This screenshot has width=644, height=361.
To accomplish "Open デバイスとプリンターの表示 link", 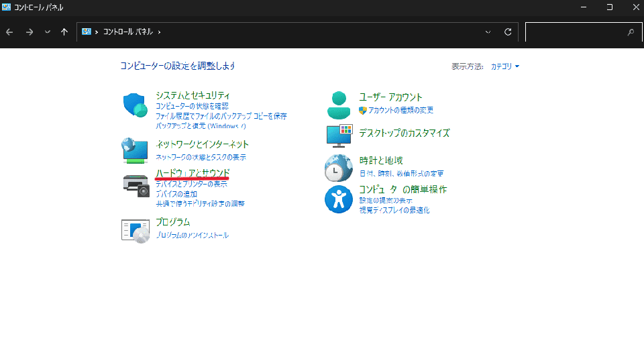I will point(191,184).
